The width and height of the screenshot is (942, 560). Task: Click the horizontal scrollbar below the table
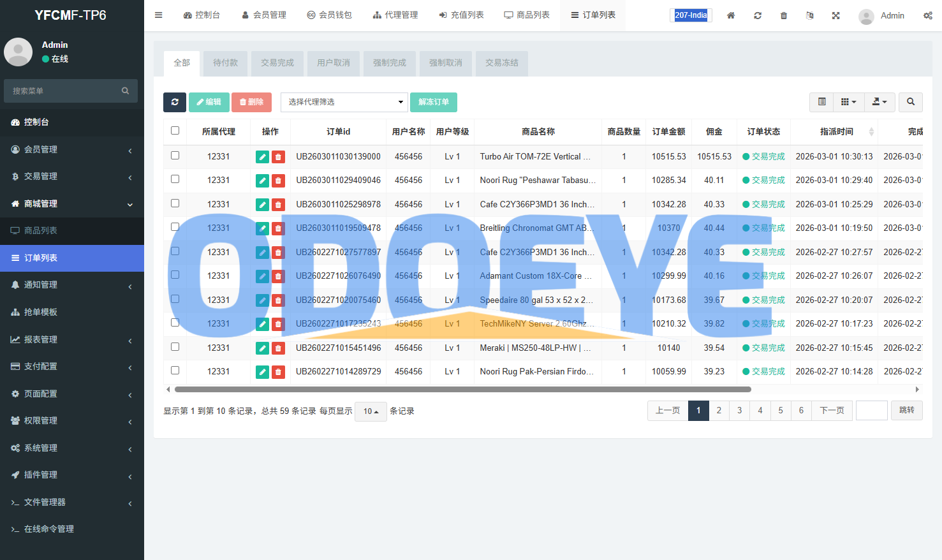pyautogui.click(x=462, y=389)
